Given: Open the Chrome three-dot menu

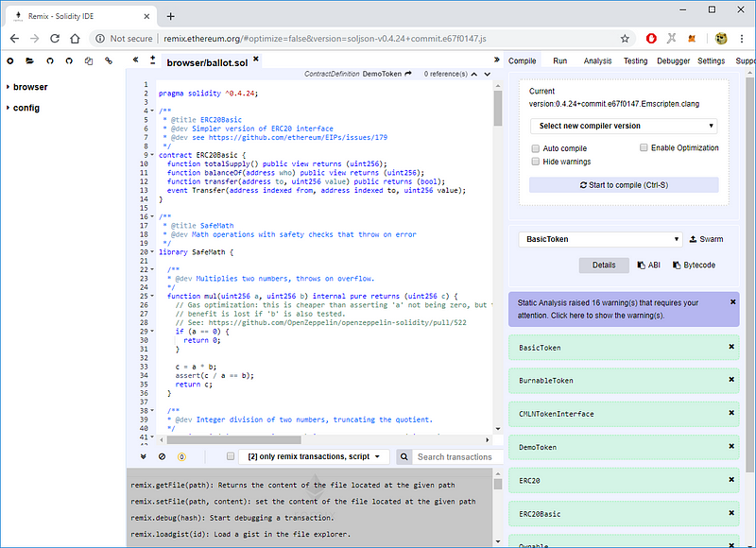Looking at the screenshot, I should click(742, 39).
